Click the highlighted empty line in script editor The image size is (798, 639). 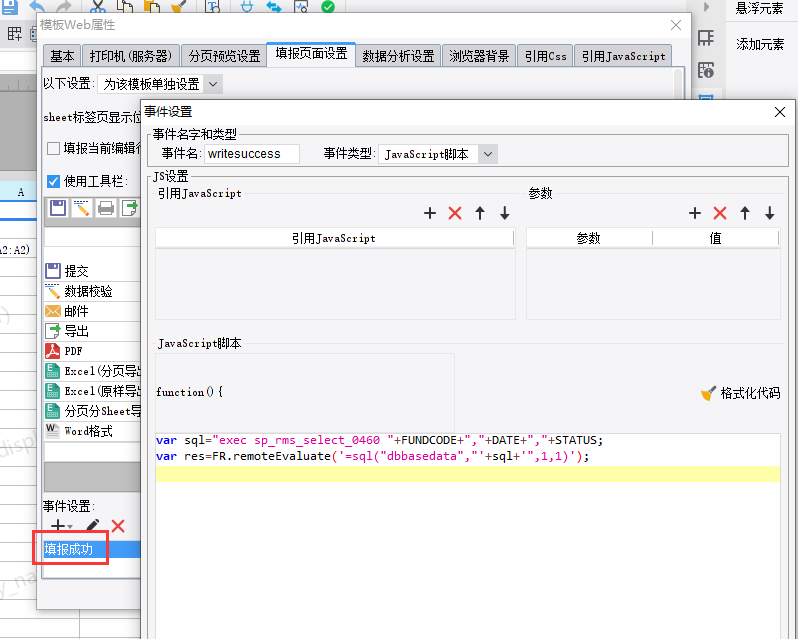[x=468, y=474]
